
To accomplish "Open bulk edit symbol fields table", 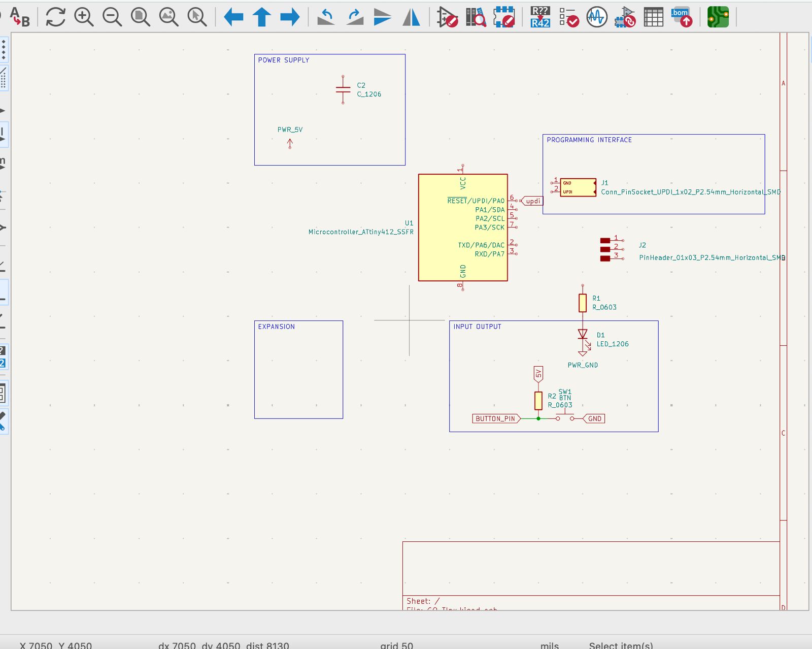I will [x=653, y=17].
